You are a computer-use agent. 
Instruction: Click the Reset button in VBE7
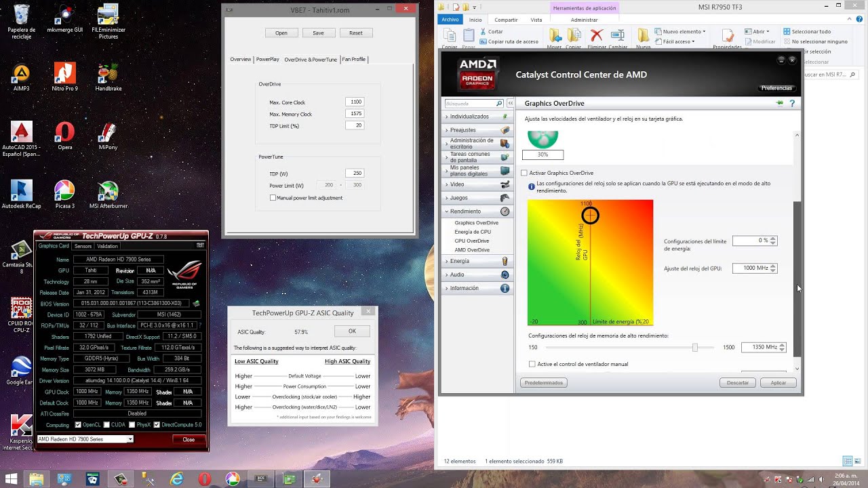[356, 33]
